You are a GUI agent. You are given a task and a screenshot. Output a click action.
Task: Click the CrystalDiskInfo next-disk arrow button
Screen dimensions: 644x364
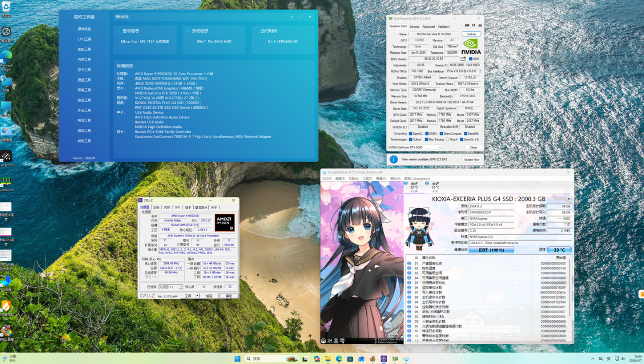pyautogui.click(x=569, y=199)
